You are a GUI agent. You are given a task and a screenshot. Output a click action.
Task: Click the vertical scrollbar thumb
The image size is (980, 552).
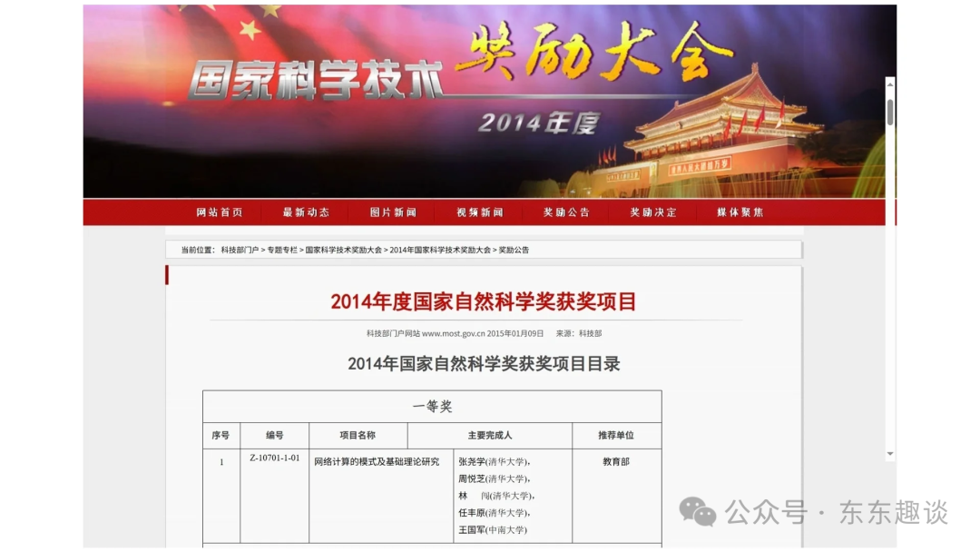click(890, 113)
